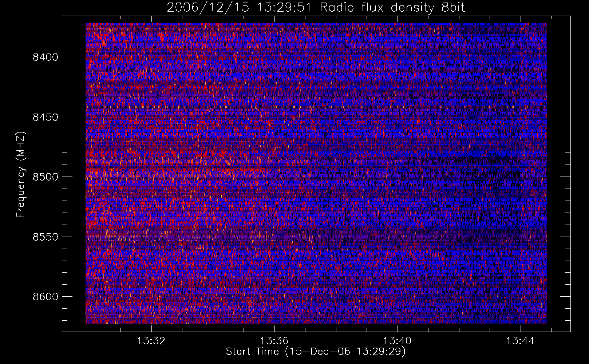Click the 'Start Time (15-Dec-06 13:29:29)' axis title
This screenshot has width=589, height=364.
pos(316,352)
